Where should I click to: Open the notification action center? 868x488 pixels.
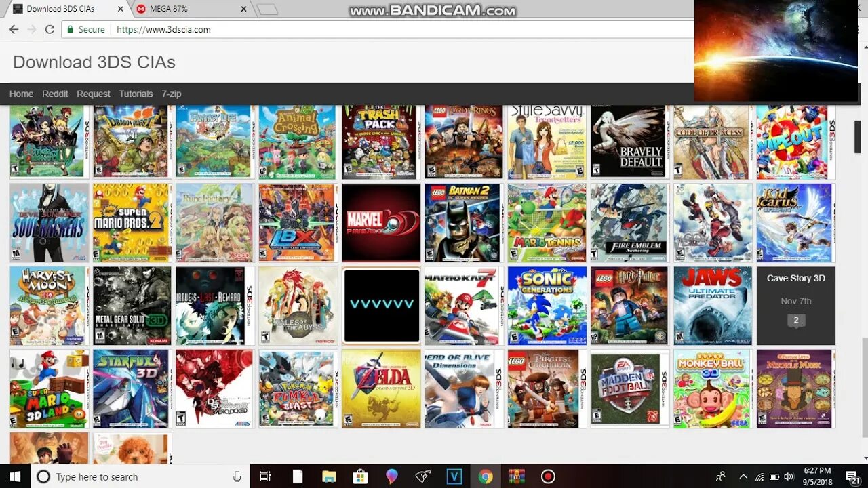pyautogui.click(x=852, y=476)
